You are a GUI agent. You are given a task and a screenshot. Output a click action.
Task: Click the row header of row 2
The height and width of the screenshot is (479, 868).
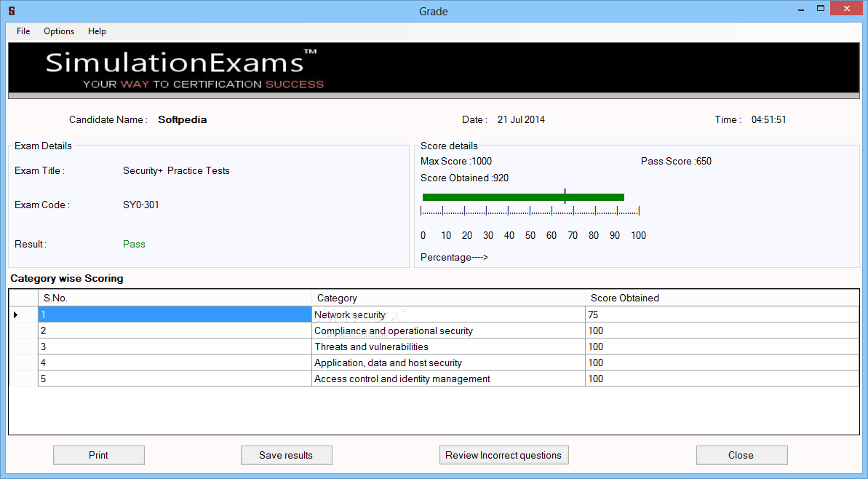(23, 330)
